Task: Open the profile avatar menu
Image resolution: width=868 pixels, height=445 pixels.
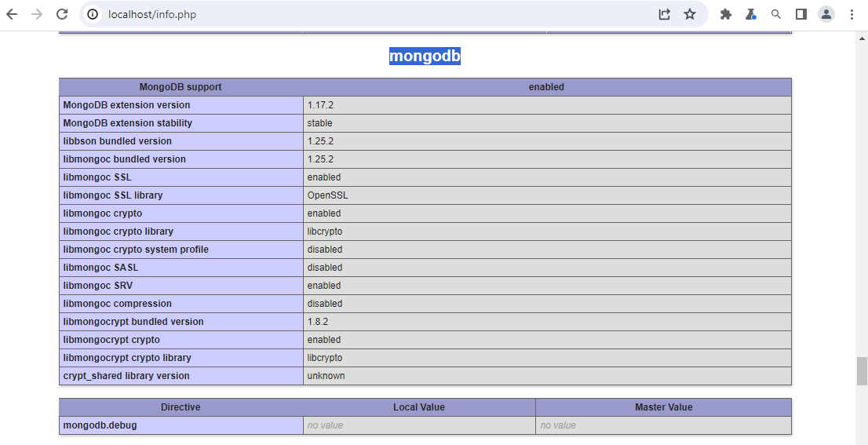Action: (x=826, y=14)
